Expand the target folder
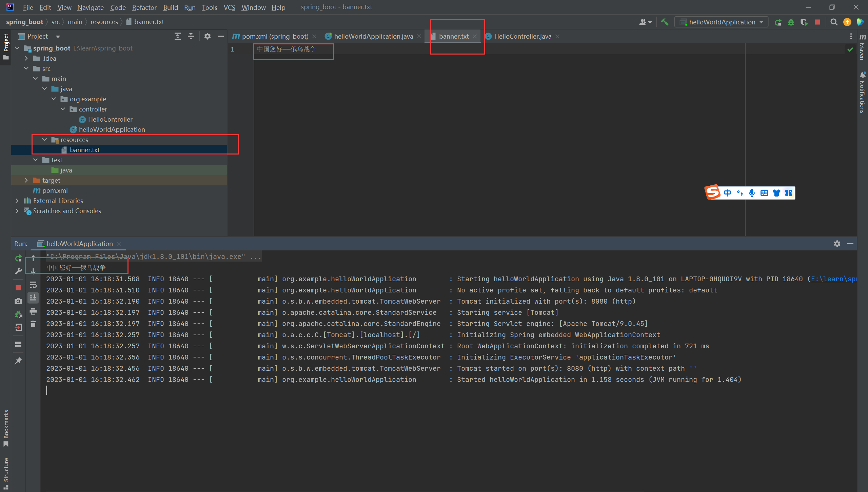 pyautogui.click(x=26, y=180)
